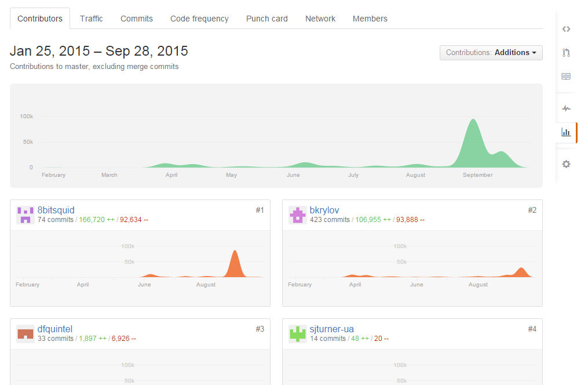The image size is (588, 385).
Task: Click bkrylov's pink avatar
Action: (298, 215)
